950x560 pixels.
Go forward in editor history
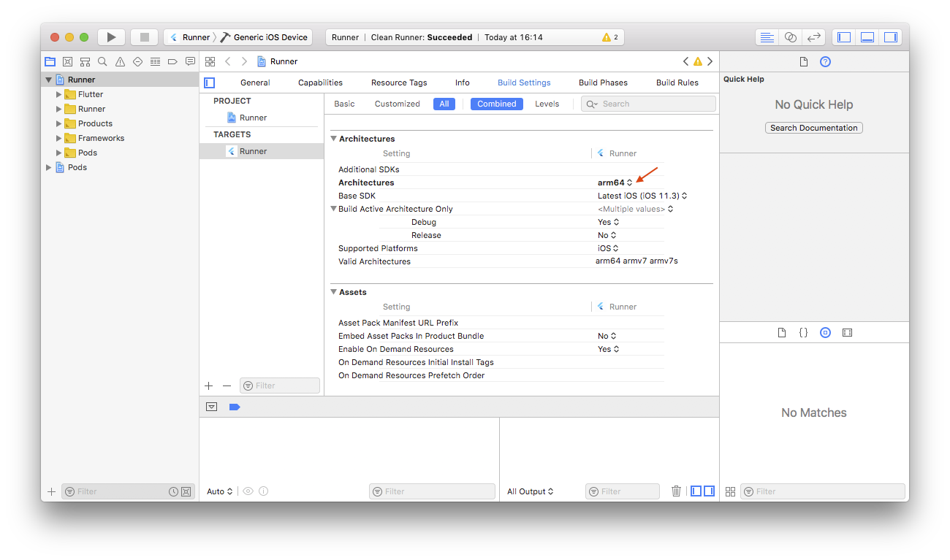pyautogui.click(x=244, y=61)
